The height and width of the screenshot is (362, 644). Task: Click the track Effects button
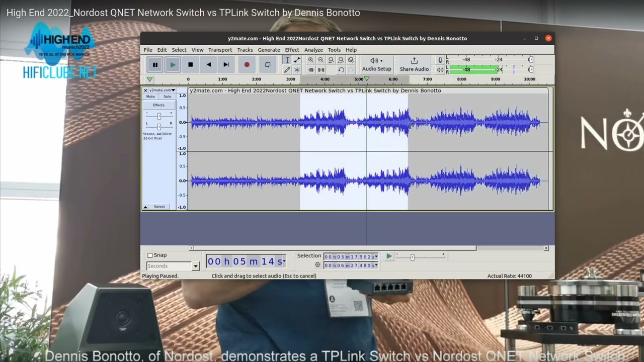[x=159, y=105]
